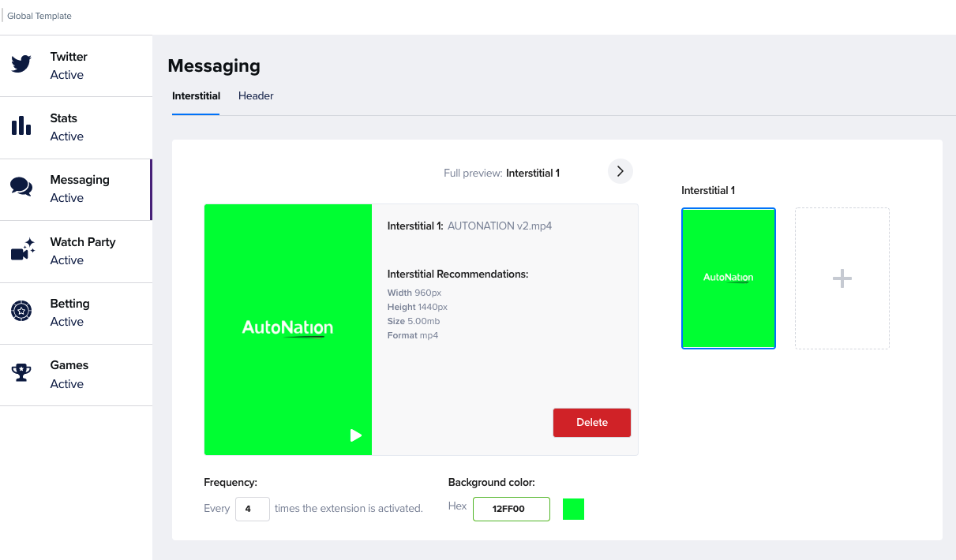
Task: Open Stats section in sidebar
Action: pyautogui.click(x=76, y=127)
